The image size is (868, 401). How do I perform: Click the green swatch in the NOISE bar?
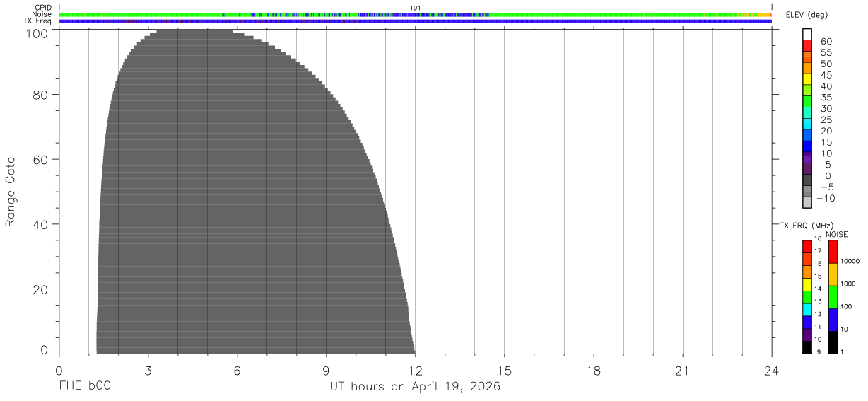click(833, 297)
